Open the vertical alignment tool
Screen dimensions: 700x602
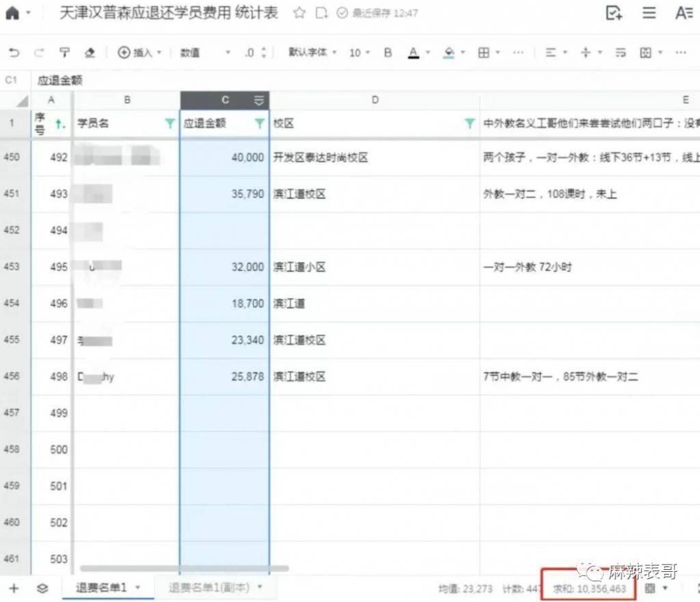point(586,53)
